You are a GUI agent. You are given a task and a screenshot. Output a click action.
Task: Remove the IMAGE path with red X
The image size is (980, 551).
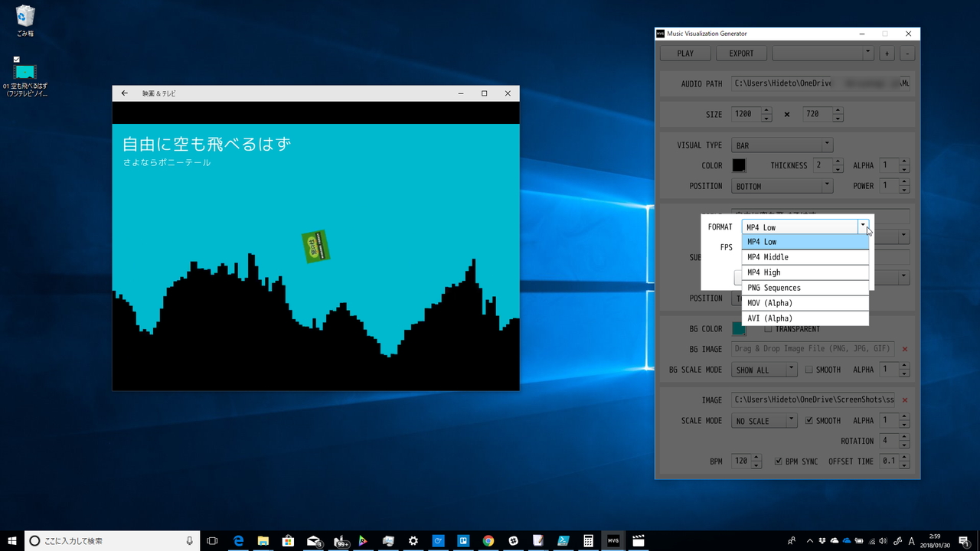click(904, 400)
